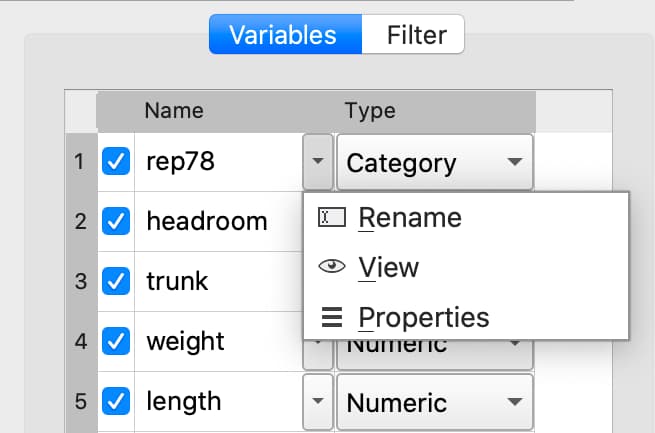The height and width of the screenshot is (433, 655).
Task: Click the Type column header
Action: click(370, 111)
